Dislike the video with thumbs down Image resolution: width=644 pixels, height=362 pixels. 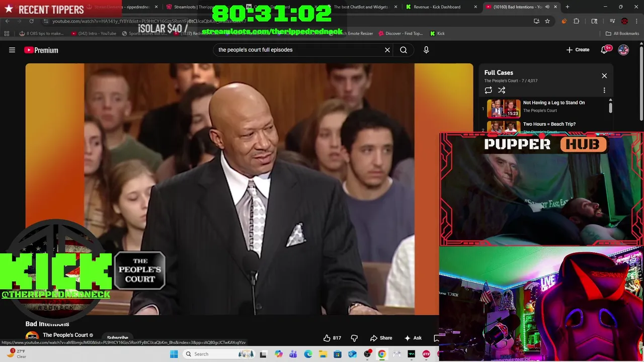[x=354, y=338]
